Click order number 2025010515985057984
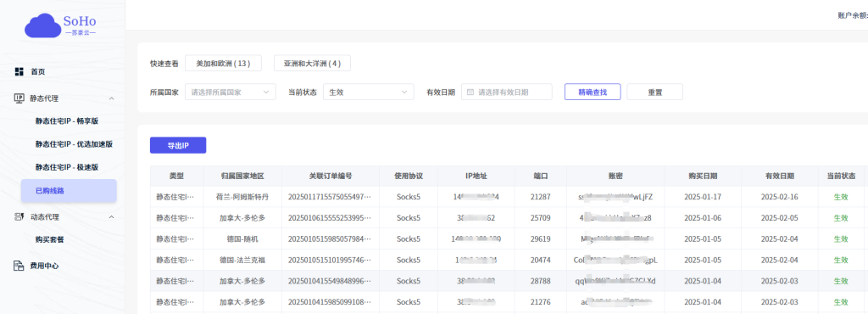 (330, 238)
